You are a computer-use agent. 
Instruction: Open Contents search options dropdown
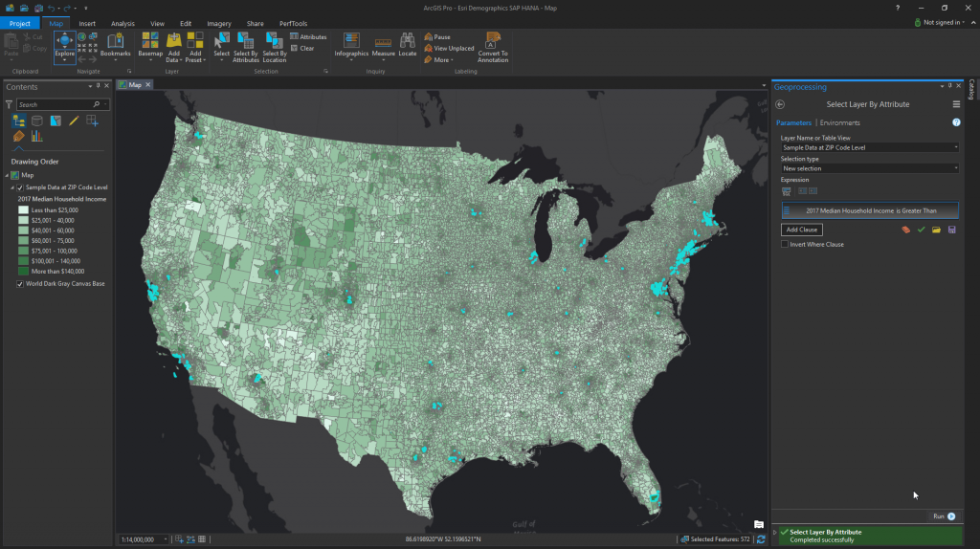click(105, 104)
